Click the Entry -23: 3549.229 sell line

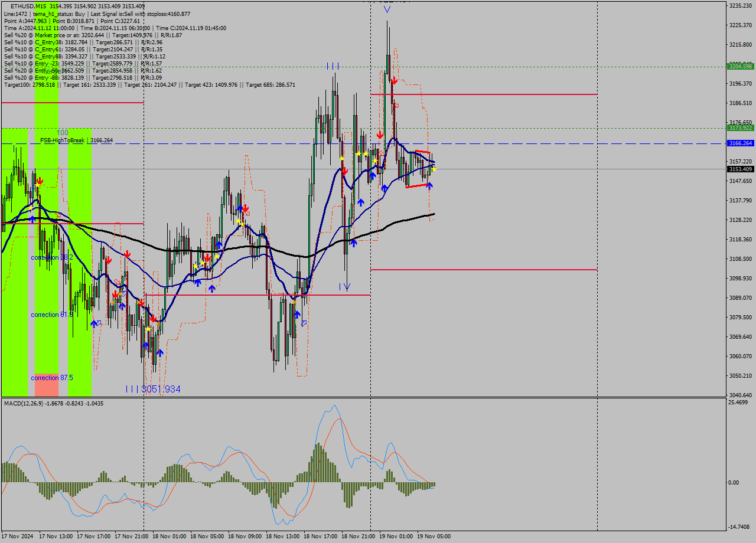[83, 63]
